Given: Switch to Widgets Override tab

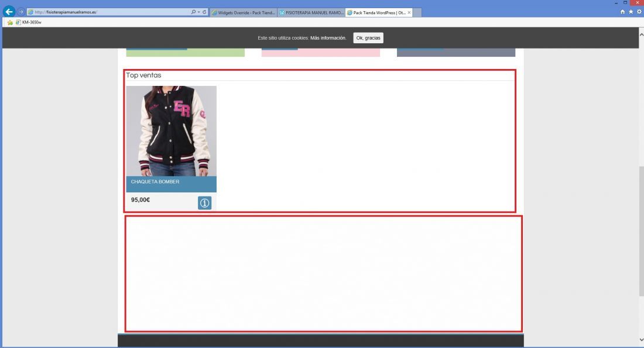Looking at the screenshot, I should pos(243,13).
